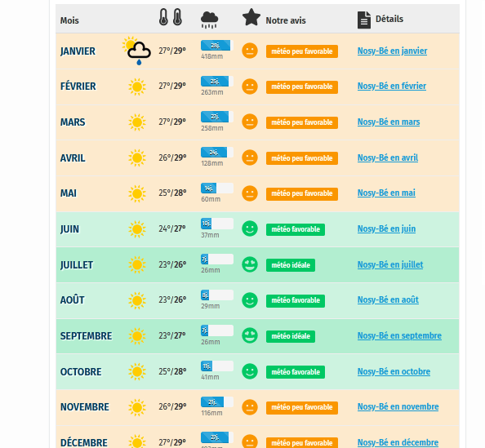Click the météo favorable badge for Août

296,300
